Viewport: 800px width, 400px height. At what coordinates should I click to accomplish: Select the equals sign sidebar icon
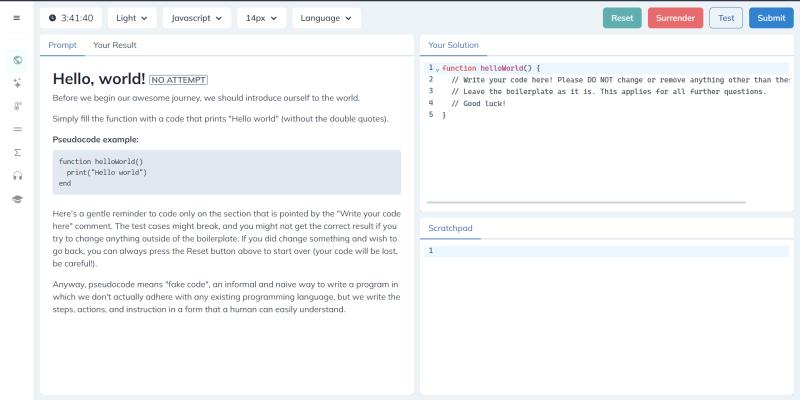(x=17, y=129)
